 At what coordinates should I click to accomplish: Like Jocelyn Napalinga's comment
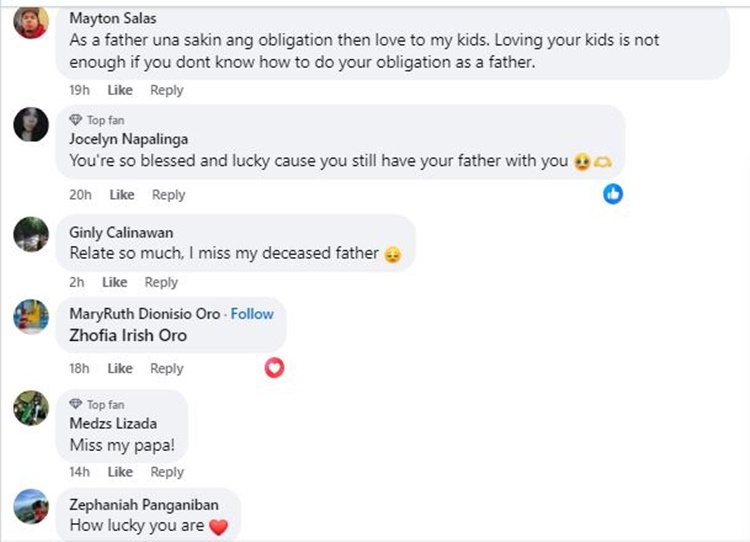(x=122, y=195)
